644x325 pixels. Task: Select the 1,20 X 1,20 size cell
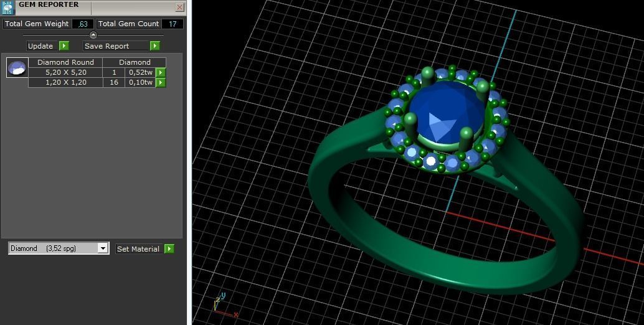click(66, 82)
